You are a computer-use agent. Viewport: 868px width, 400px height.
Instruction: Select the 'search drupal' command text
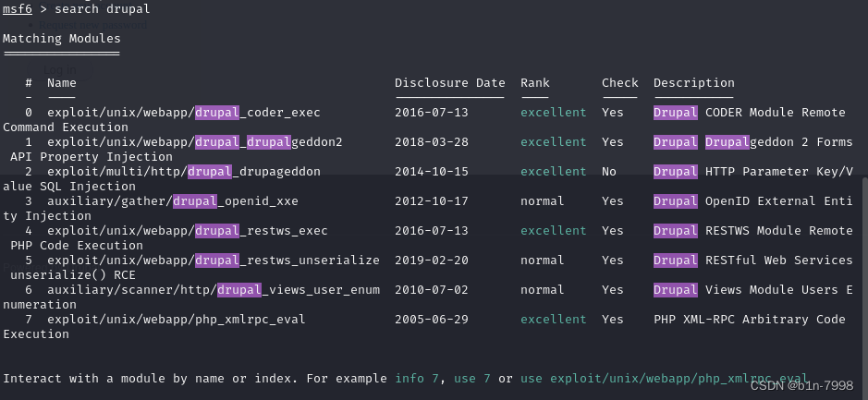click(102, 9)
